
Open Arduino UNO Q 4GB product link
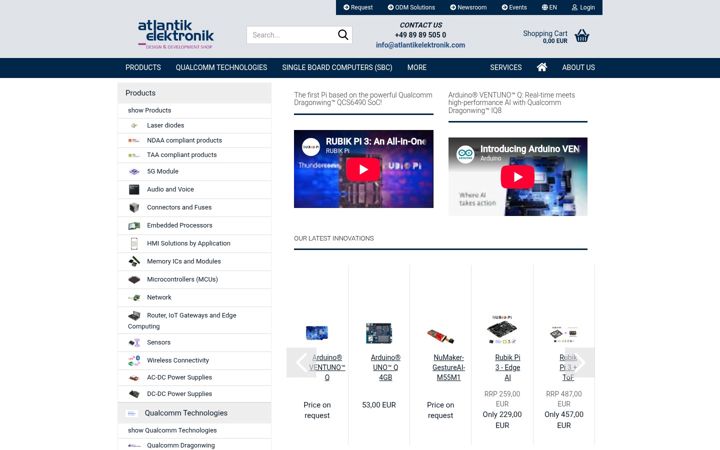point(385,367)
